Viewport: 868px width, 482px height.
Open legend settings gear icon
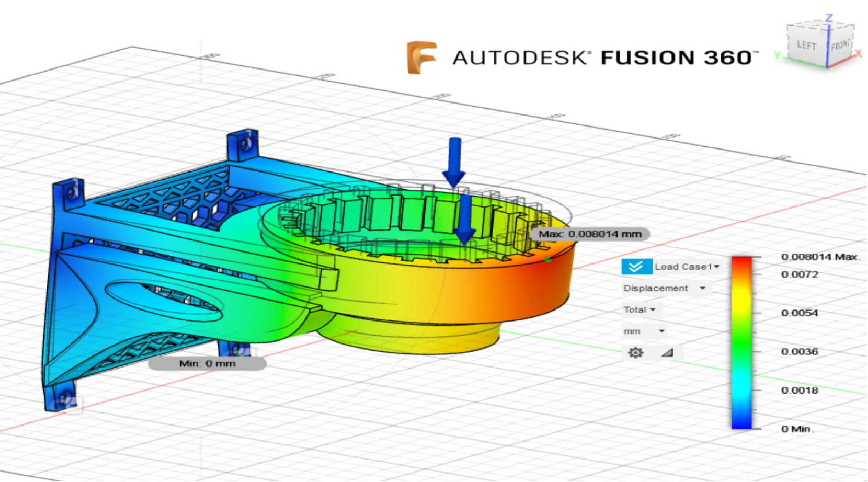[x=635, y=353]
